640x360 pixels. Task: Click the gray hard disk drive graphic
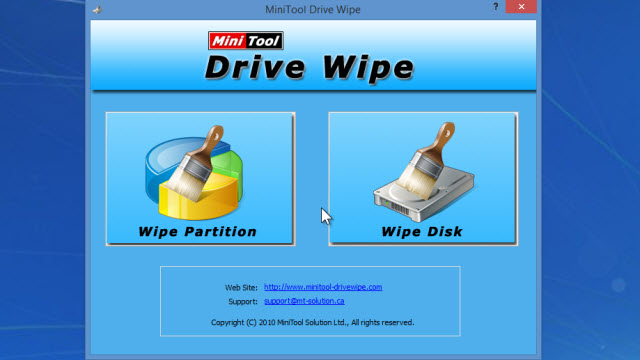(x=424, y=192)
